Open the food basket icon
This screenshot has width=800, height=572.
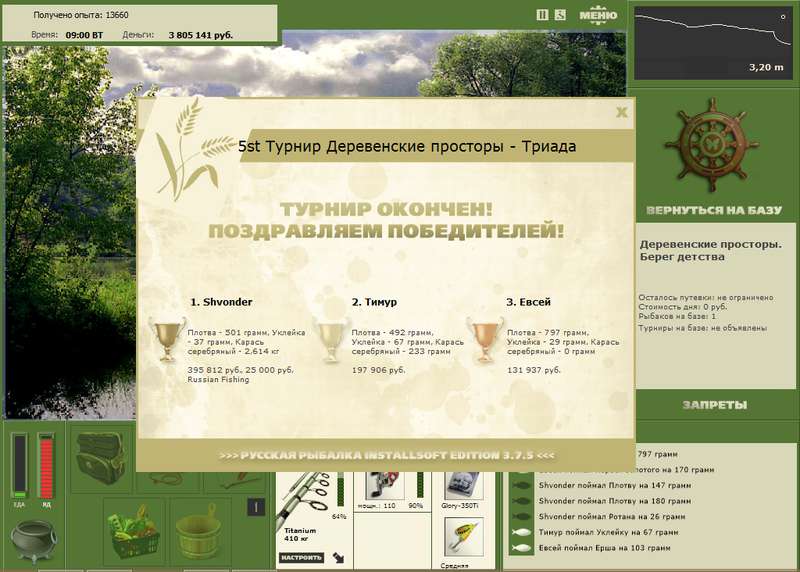click(x=134, y=532)
